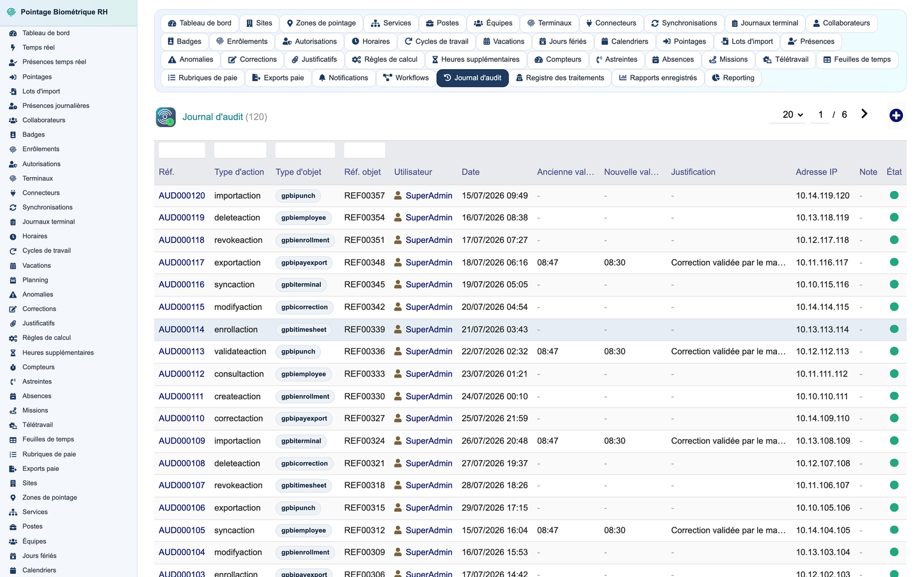Click IP address 10.14.119.120
This screenshot has width=924, height=577.
822,196
